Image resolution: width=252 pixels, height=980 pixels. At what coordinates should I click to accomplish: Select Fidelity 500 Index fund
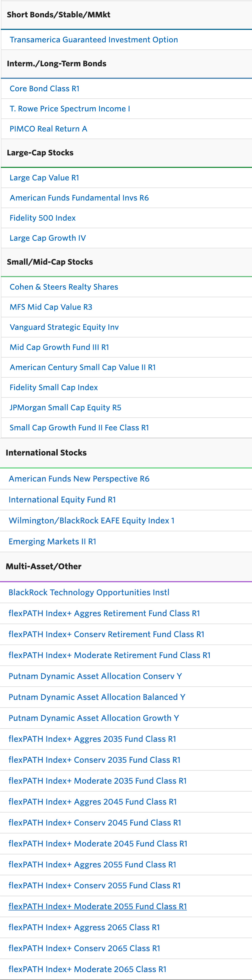(x=43, y=218)
